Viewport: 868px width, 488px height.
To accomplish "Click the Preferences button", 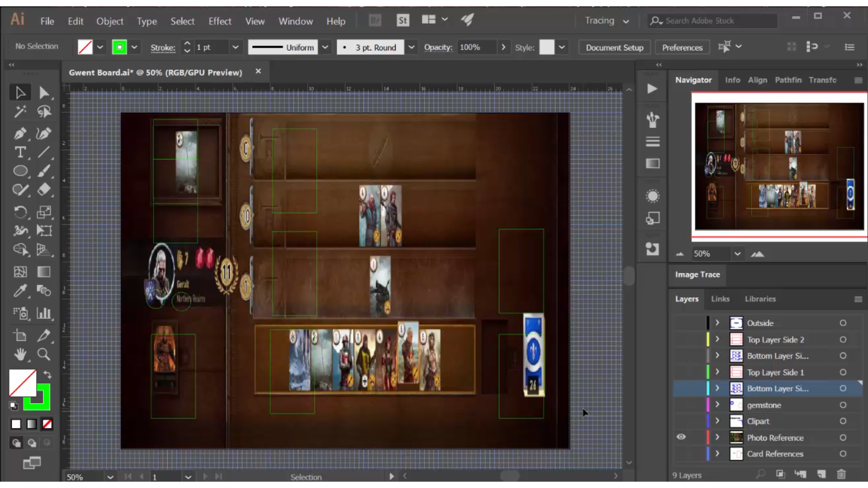I will pos(682,47).
